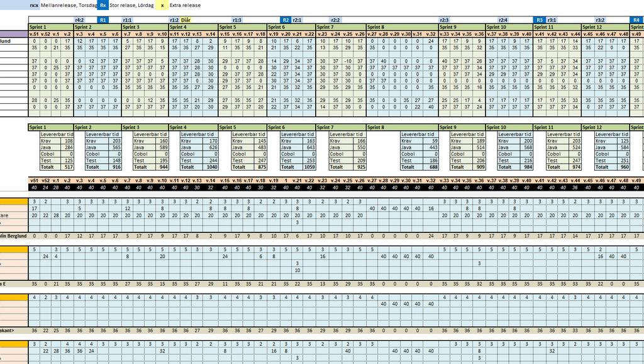Select the Sprint 9 total '909'
The image size is (644, 364).
(x=480, y=167)
